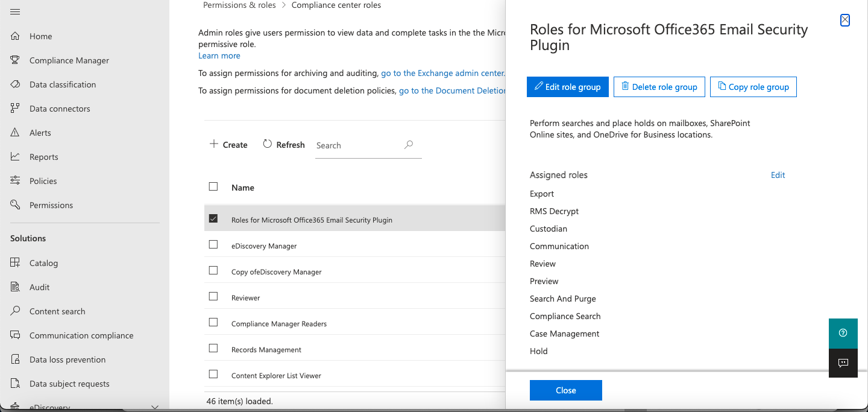The image size is (868, 412).
Task: Click the Catalog grid icon
Action: 16,263
